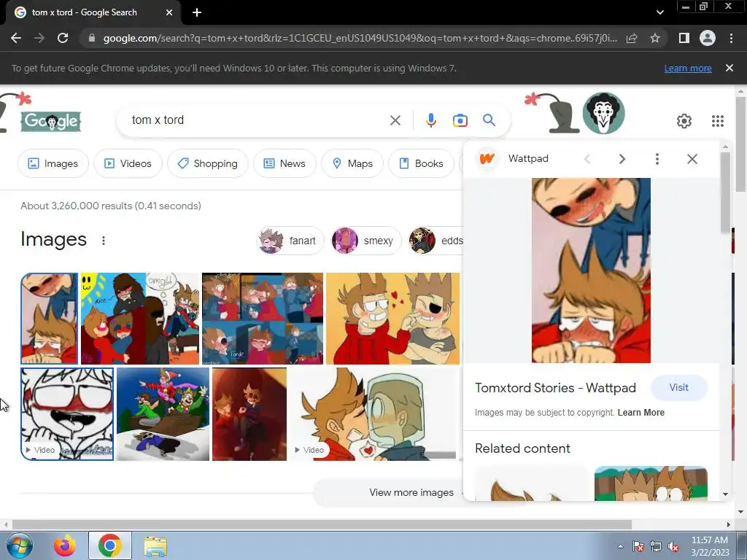Switch to Videos filter

pyautogui.click(x=128, y=163)
